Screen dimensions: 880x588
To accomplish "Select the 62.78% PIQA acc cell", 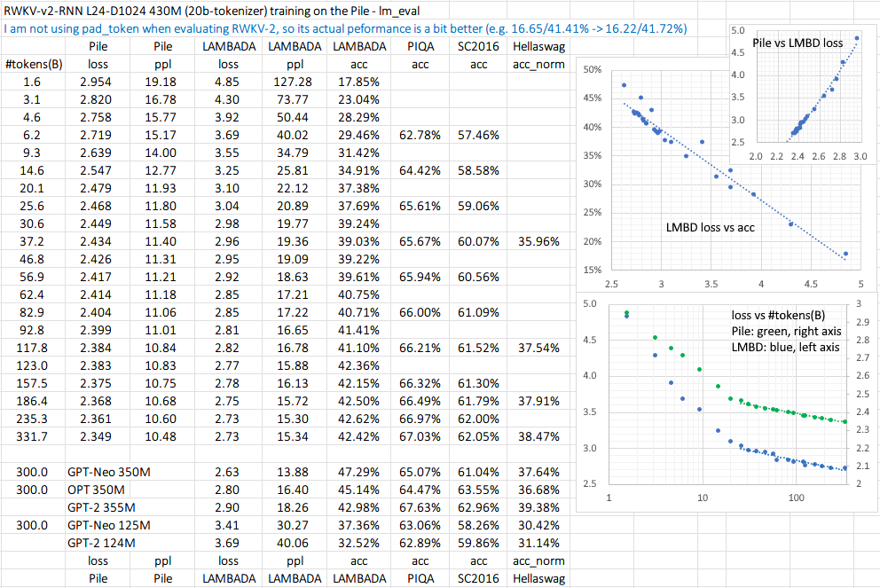I will pos(420,135).
